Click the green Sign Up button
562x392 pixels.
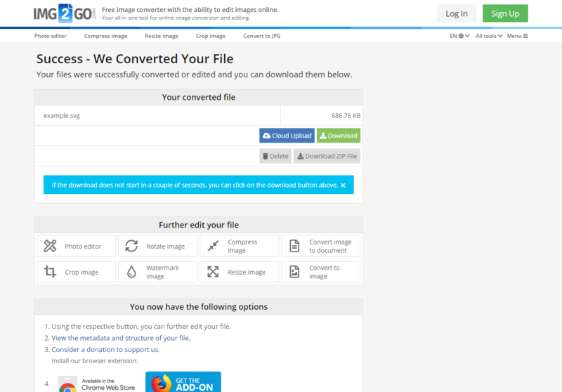[505, 13]
